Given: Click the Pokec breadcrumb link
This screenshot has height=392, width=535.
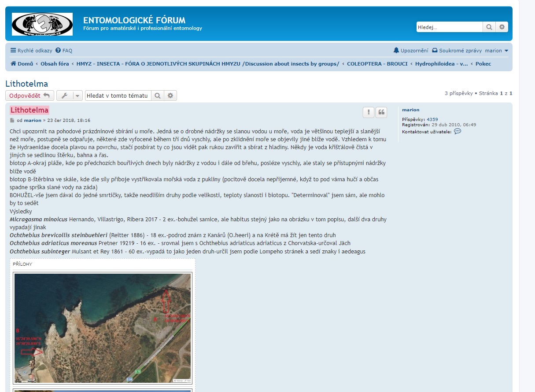Looking at the screenshot, I should click(483, 64).
